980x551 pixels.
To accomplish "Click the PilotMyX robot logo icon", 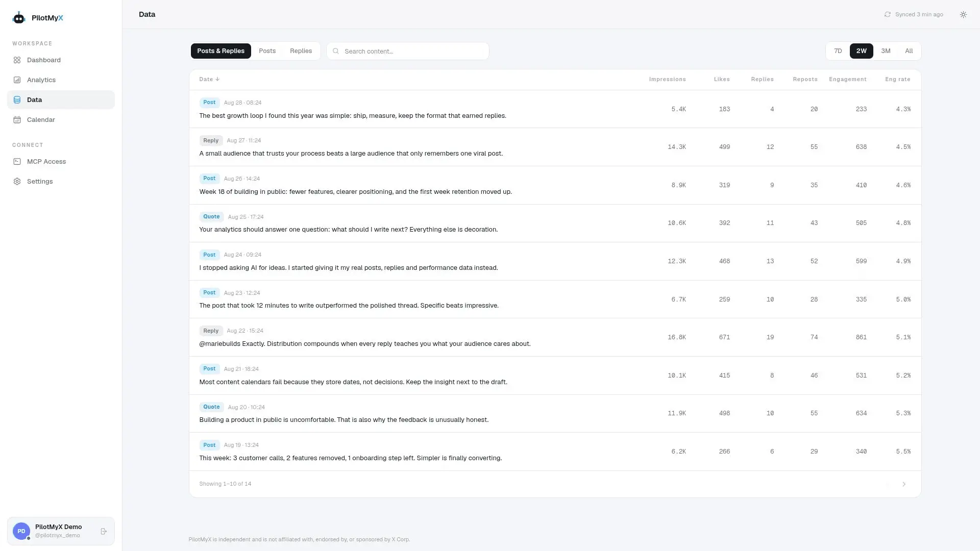I will tap(19, 18).
